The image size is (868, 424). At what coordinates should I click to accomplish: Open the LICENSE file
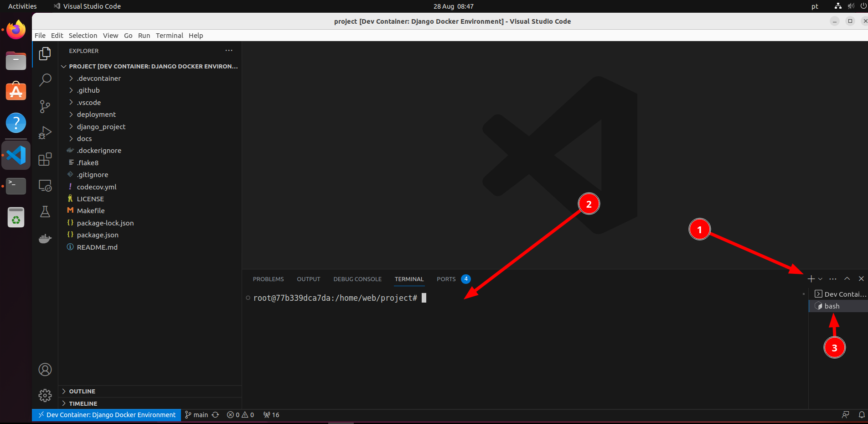point(150,199)
